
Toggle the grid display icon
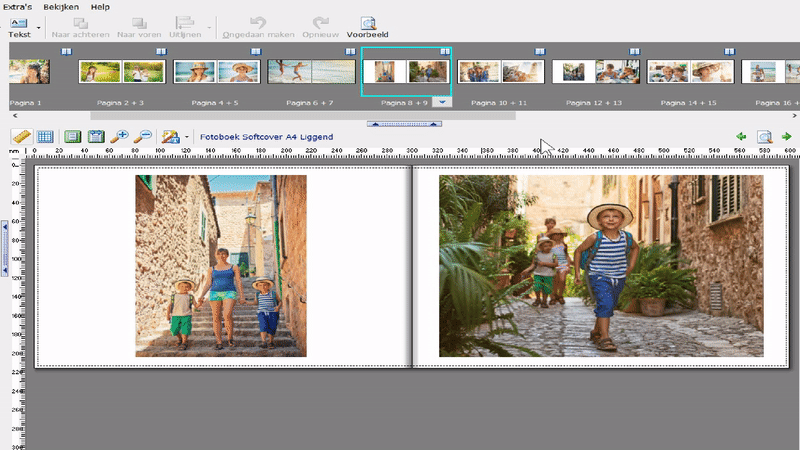tap(45, 137)
